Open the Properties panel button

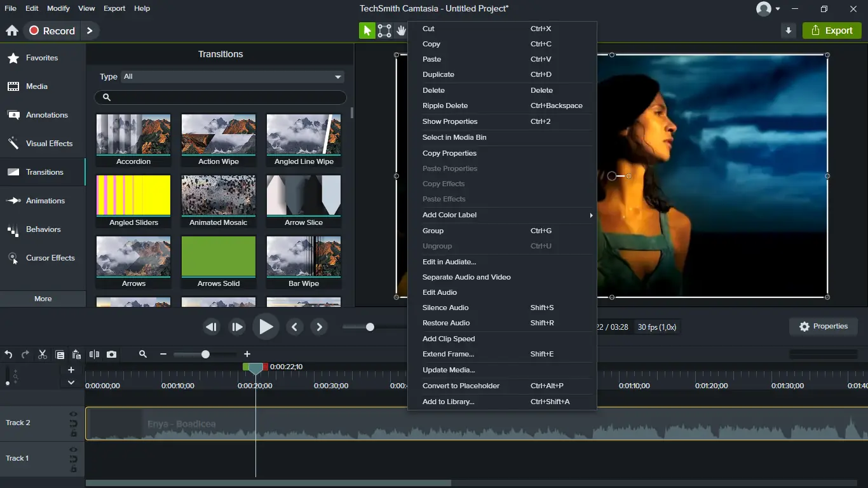[824, 327]
